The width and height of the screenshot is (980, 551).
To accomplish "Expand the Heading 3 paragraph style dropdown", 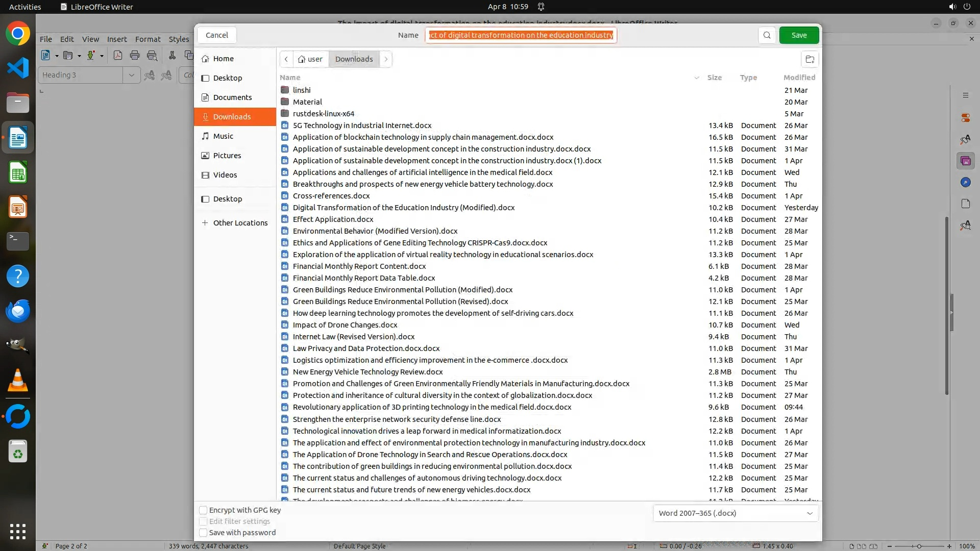I will pos(131,75).
